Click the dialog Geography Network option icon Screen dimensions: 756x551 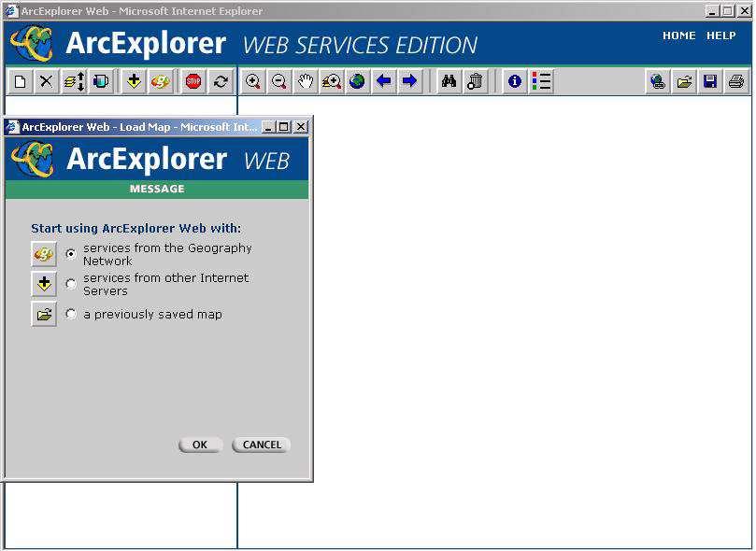[44, 254]
